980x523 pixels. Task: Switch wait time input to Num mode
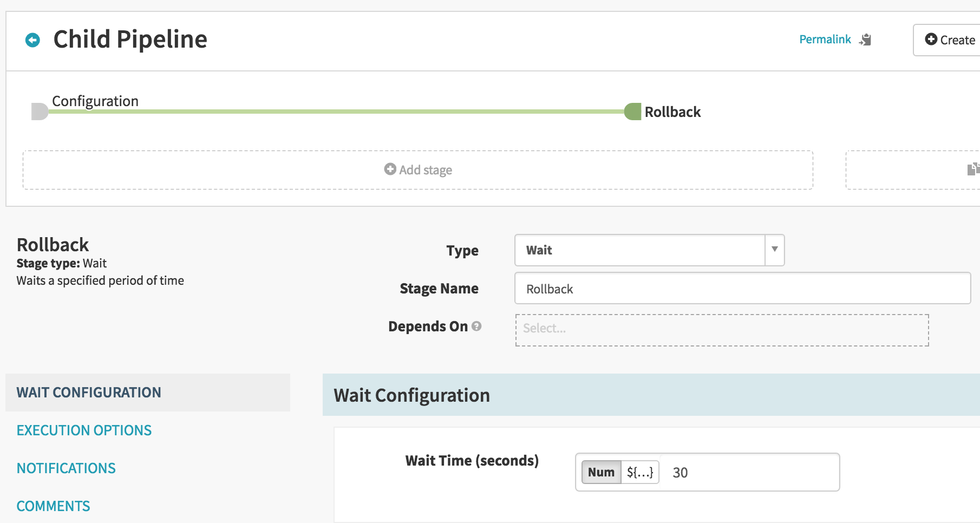pos(601,472)
